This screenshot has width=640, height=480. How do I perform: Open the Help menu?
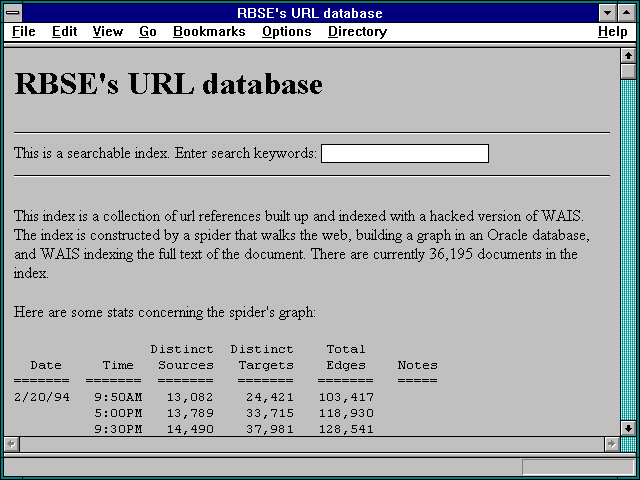(613, 32)
